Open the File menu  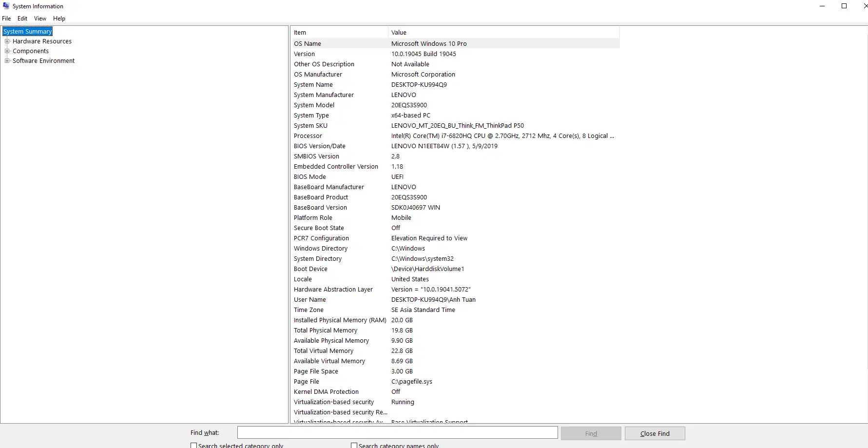pos(6,19)
